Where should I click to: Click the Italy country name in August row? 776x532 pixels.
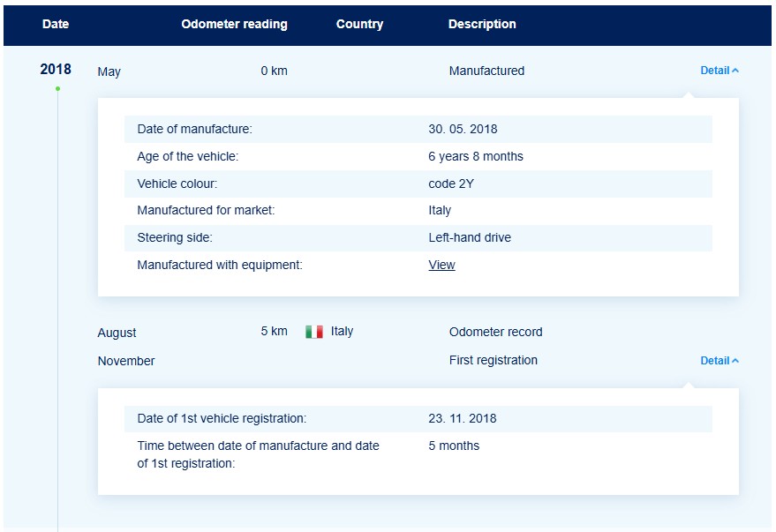click(342, 331)
